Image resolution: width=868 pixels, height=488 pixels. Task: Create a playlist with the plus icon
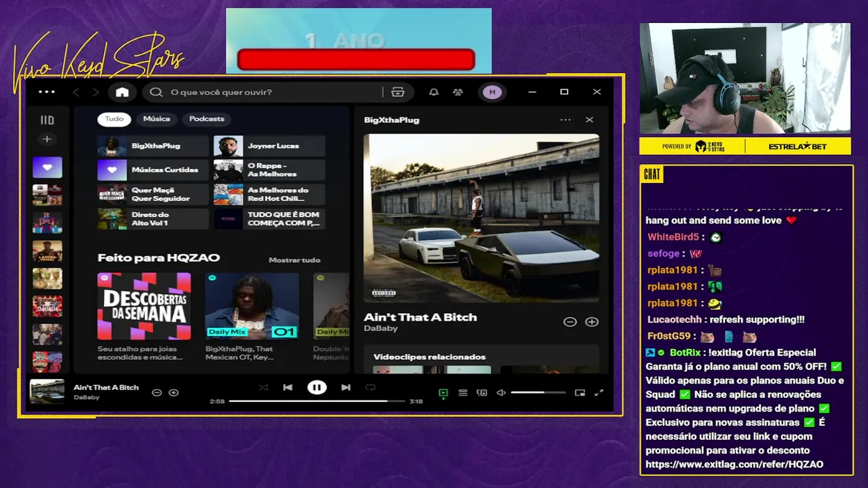47,139
